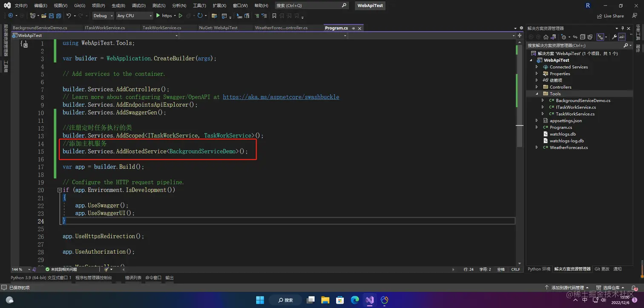The width and height of the screenshot is (644, 308).
Task: Open the Git(G) menu
Action: point(80,6)
